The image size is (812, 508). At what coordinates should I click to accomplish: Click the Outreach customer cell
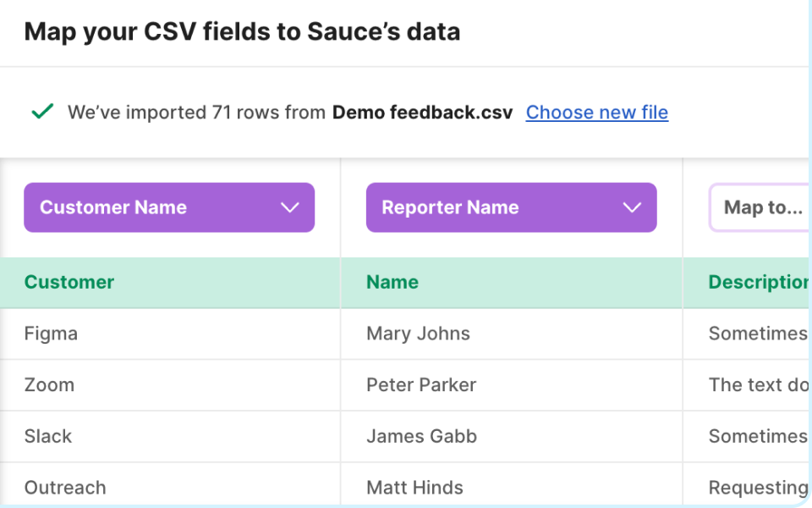tap(65, 487)
